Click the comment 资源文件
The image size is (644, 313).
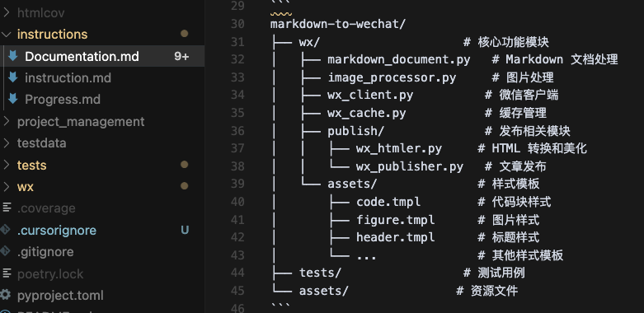(494, 291)
